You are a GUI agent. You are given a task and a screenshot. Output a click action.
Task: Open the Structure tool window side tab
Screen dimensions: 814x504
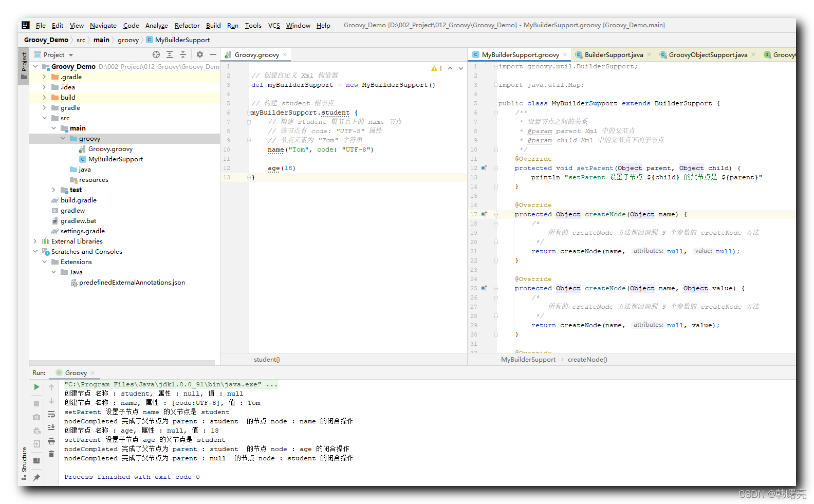[24, 463]
